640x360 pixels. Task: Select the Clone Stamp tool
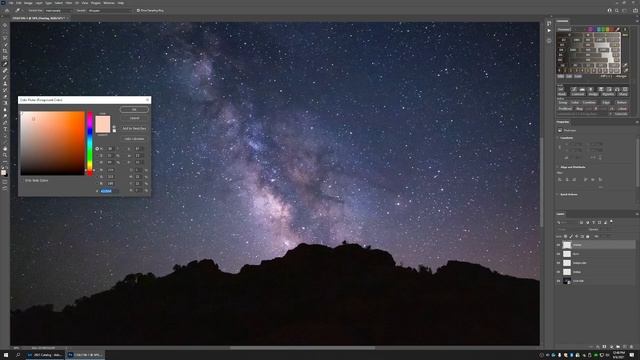tap(5, 84)
